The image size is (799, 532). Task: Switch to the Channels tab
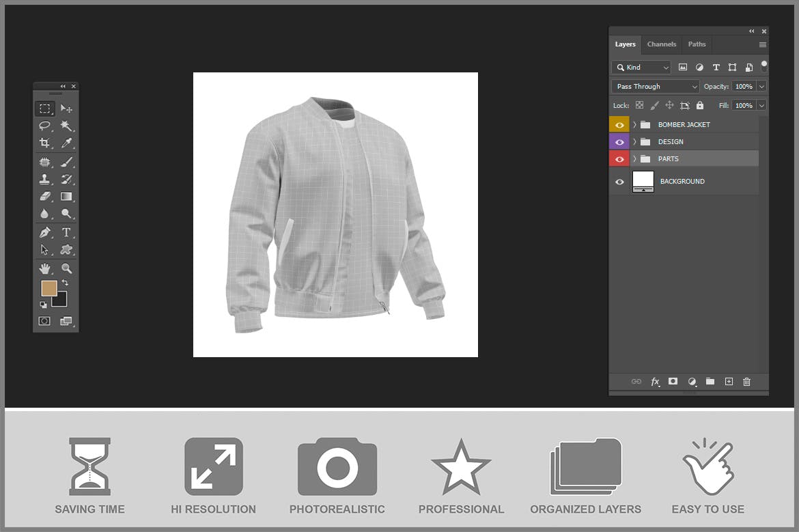point(662,44)
